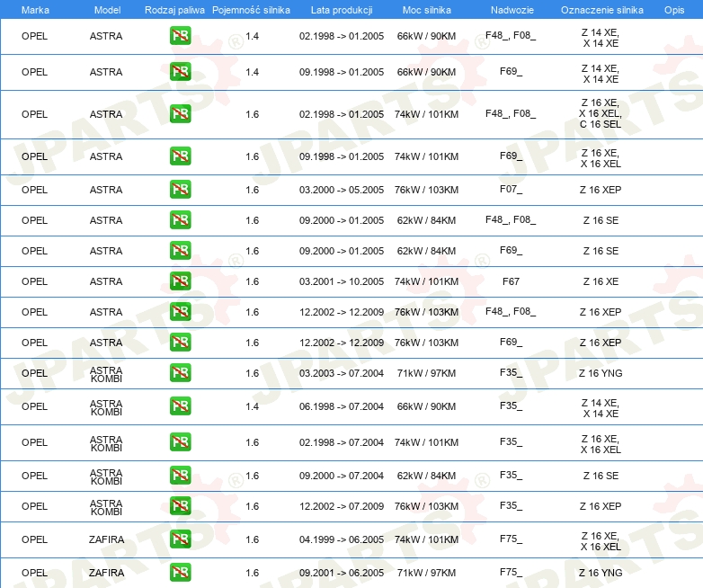
Task: Click petrol icon in 62kW F69_ row
Action: pyautogui.click(x=180, y=250)
